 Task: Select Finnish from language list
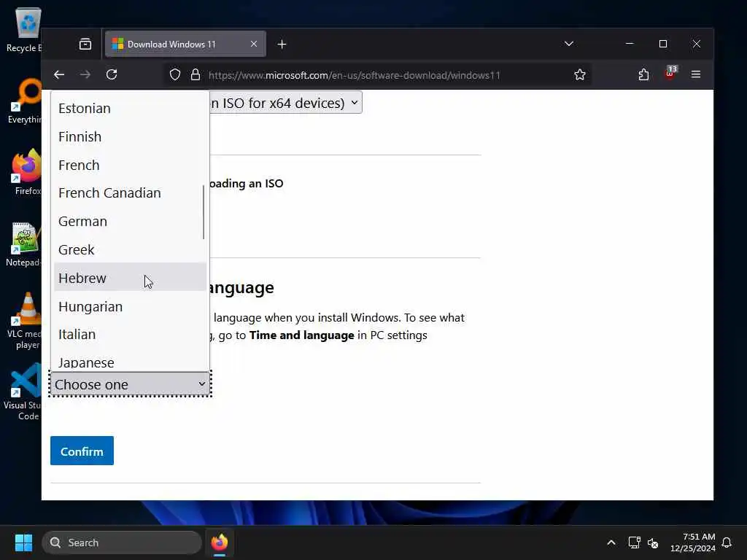[130, 136]
